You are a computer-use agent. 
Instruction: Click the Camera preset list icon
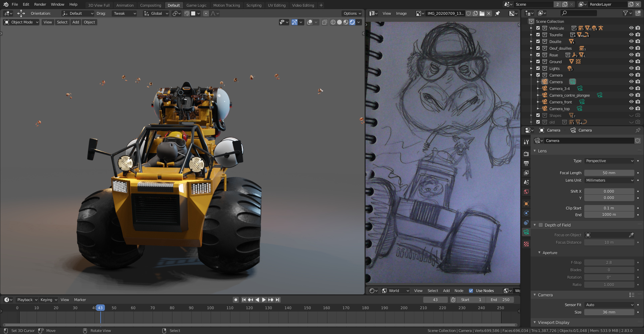632,295
